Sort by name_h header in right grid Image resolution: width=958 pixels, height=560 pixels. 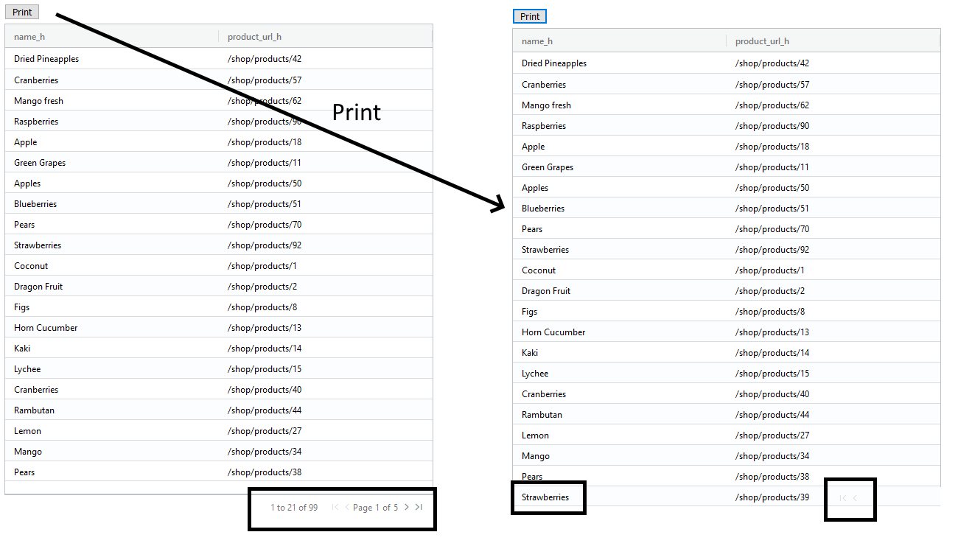pos(536,41)
